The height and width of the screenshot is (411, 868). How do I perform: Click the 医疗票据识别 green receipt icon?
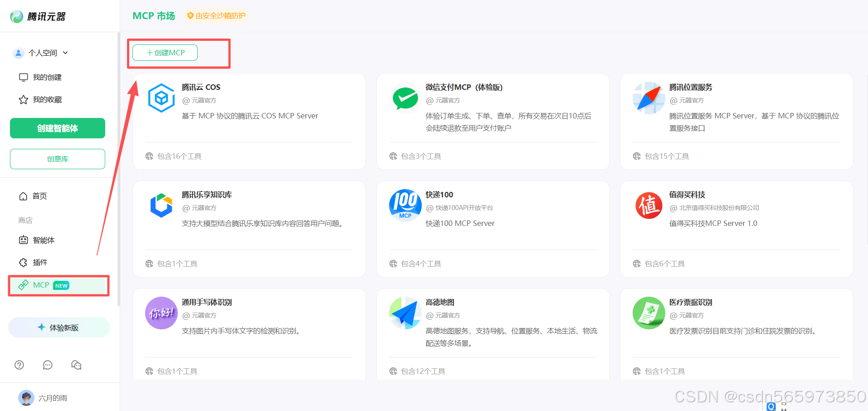click(649, 313)
